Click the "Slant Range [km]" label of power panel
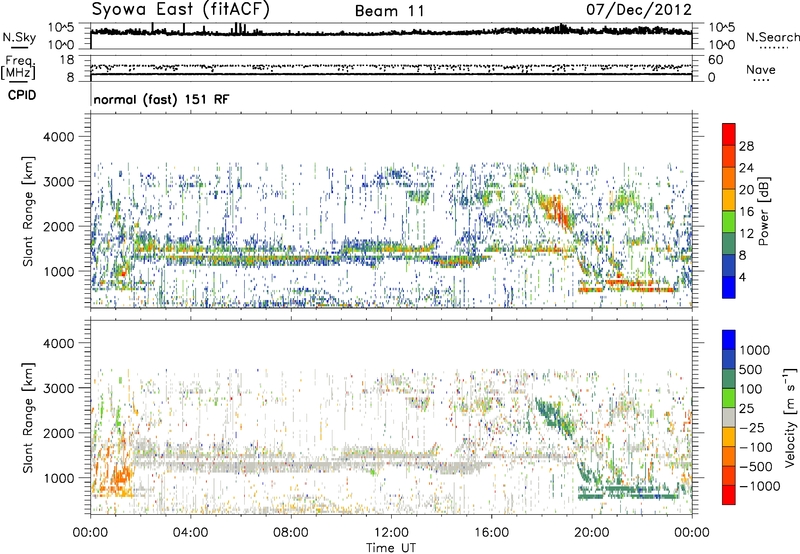Screen dimensions: 800x554 point(28,211)
